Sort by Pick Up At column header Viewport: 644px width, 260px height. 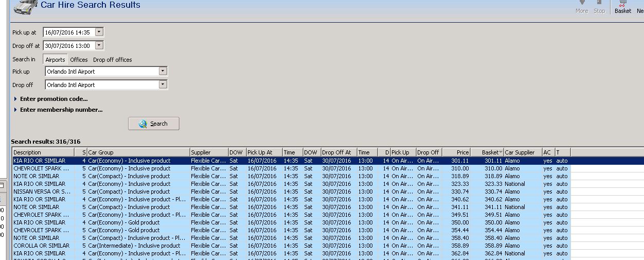264,152
